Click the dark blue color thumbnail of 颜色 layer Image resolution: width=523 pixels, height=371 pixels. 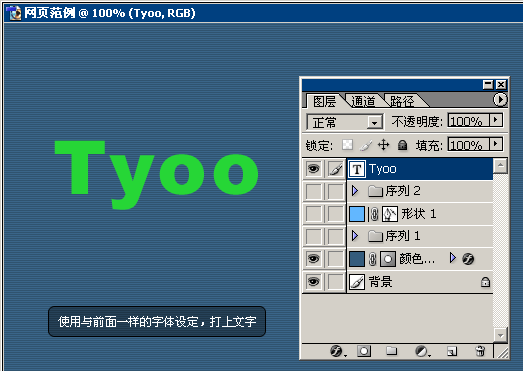pos(357,259)
